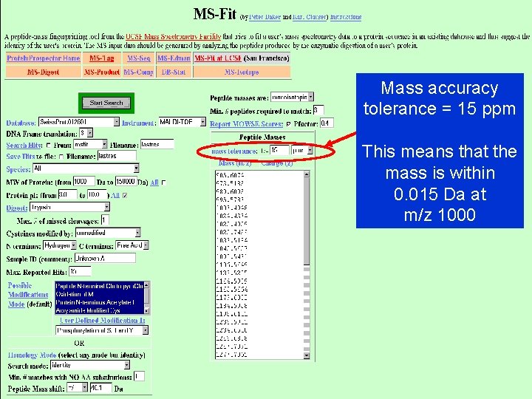The width and height of the screenshot is (532, 399).
Task: Click the Sample ID comment field
Action: [105, 258]
